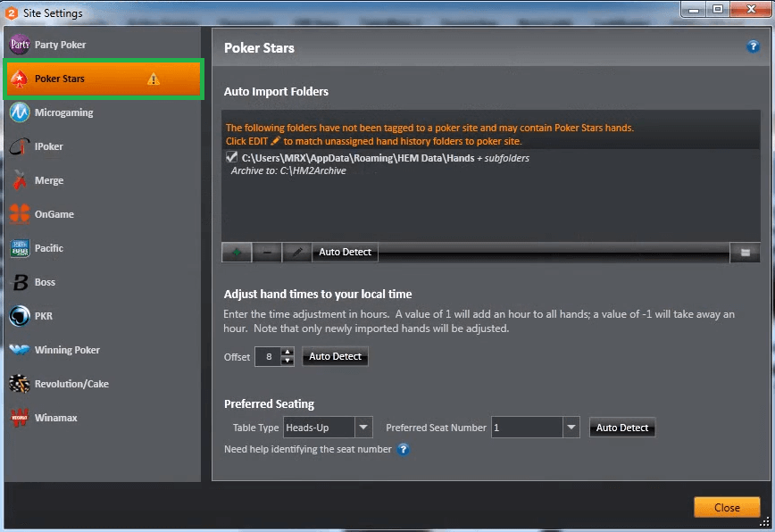
Task: Select the Revolution/Cake site icon
Action: (20, 384)
